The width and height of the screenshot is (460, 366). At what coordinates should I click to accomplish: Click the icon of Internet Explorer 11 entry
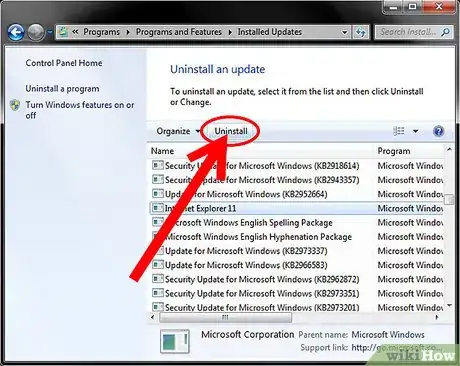pyautogui.click(x=158, y=208)
